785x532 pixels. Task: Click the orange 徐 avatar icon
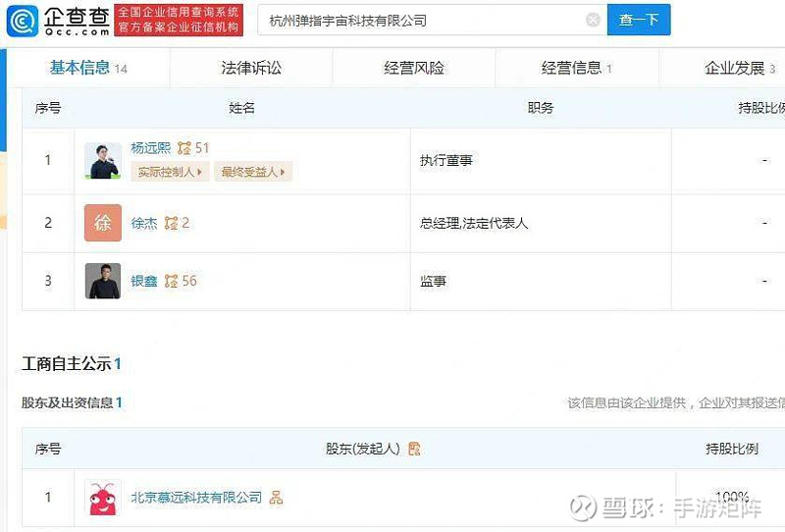click(x=103, y=223)
